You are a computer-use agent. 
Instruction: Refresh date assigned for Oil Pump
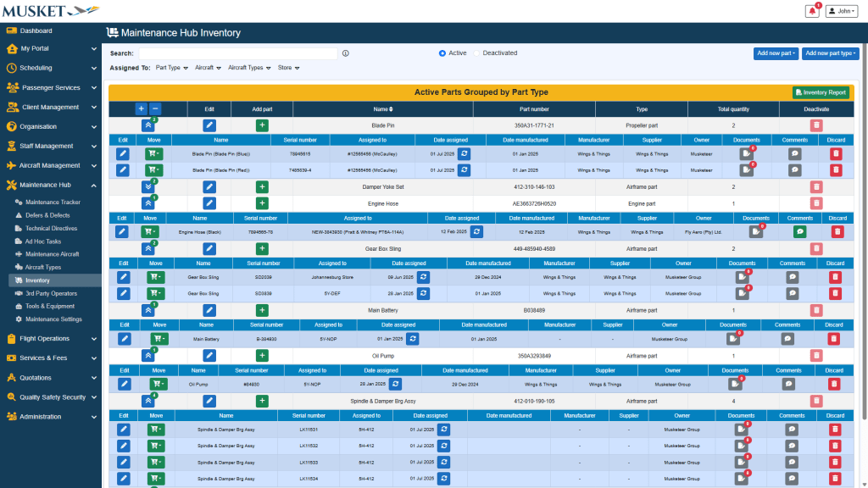[395, 384]
